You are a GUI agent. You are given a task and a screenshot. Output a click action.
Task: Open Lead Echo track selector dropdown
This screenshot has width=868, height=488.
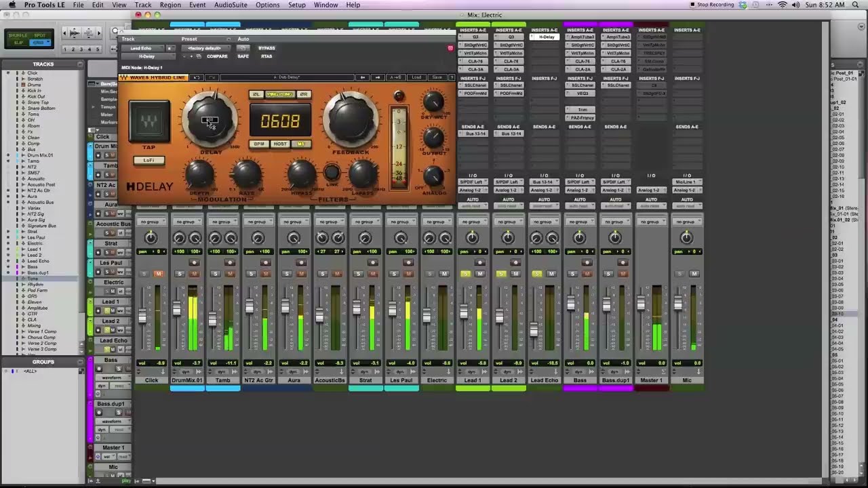click(x=142, y=48)
